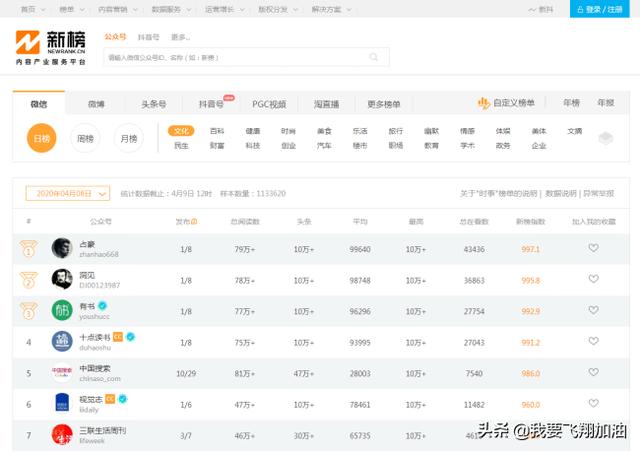The image size is (640, 452).
Task: Click the 新榜 logo
Action: (x=51, y=47)
